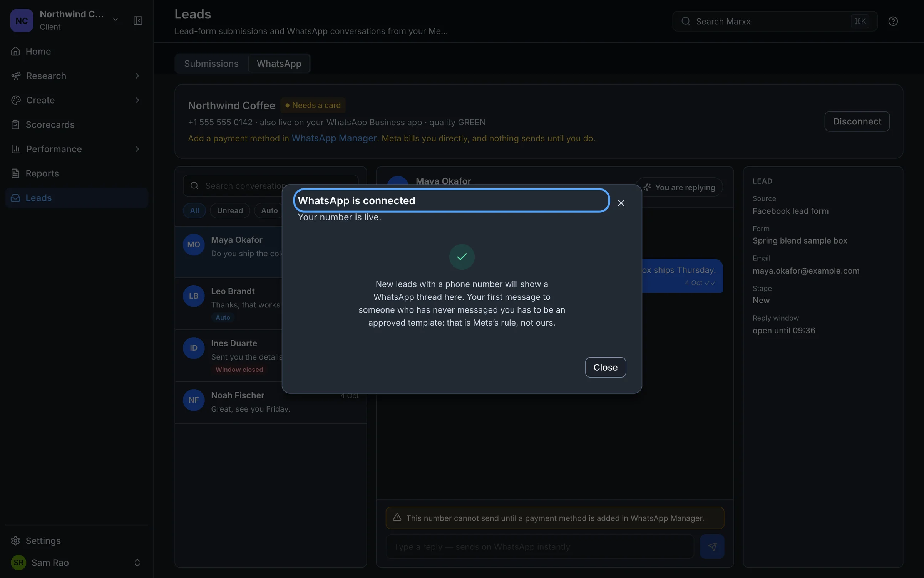Dismiss dialog with the X icon
The width and height of the screenshot is (924, 578).
[621, 203]
